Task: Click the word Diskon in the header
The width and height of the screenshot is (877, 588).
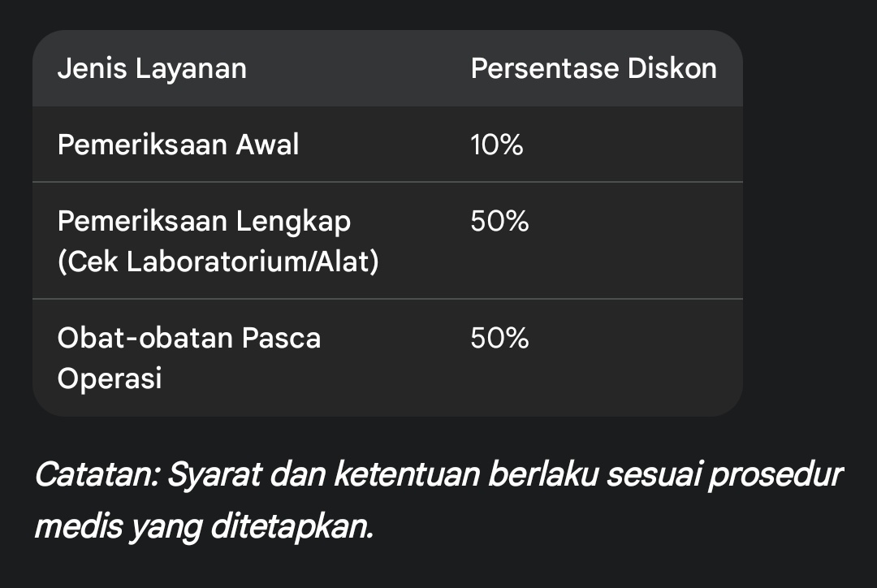Action: (671, 68)
